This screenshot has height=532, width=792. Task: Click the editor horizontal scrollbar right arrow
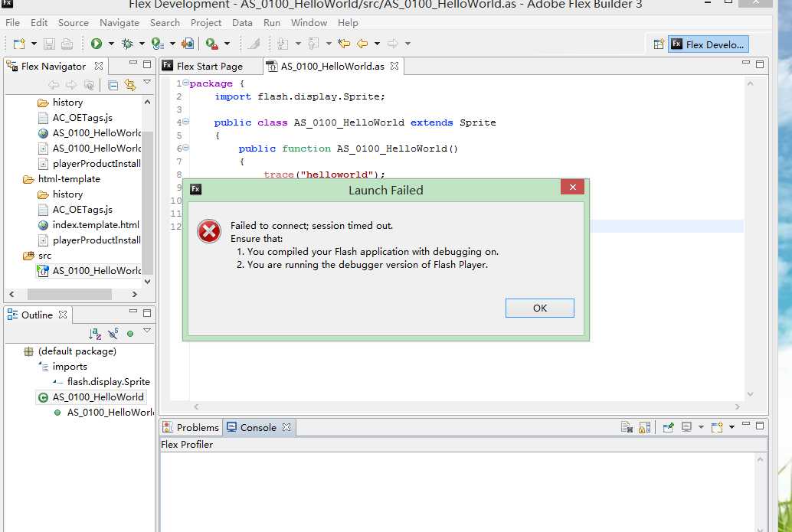(738, 406)
